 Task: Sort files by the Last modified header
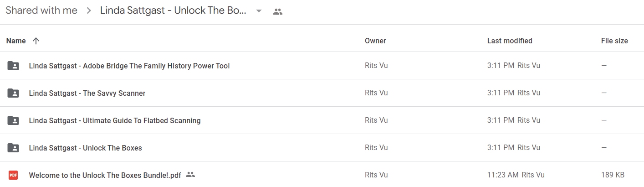510,41
